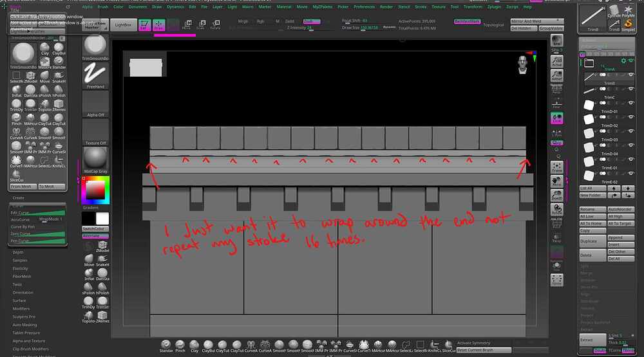Click the LightBox button
Screen dimensions: 644x357
pos(123,25)
